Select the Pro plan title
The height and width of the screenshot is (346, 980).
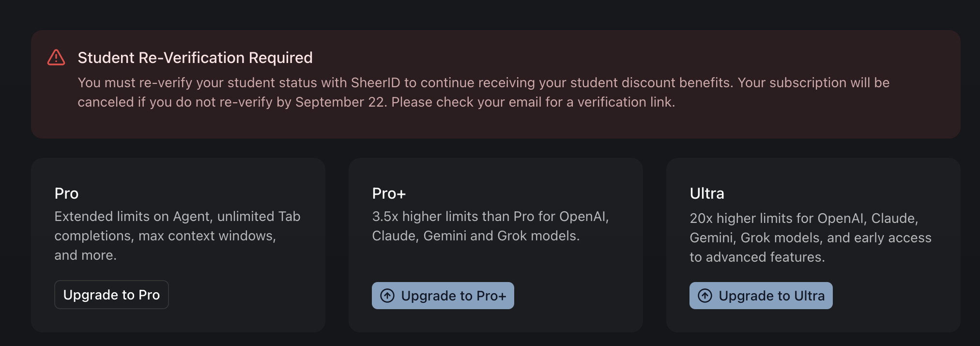pos(66,193)
